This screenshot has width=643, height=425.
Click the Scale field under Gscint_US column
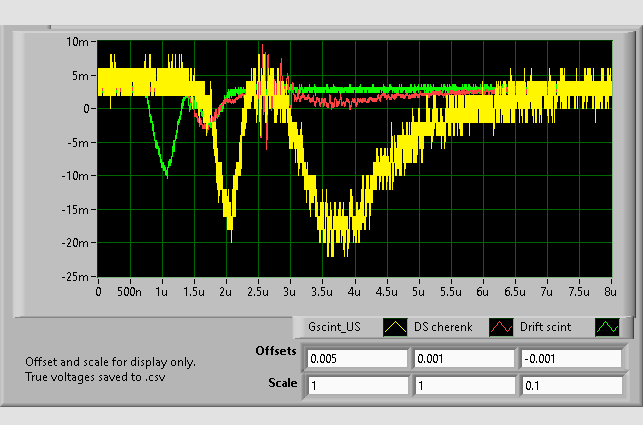click(357, 385)
